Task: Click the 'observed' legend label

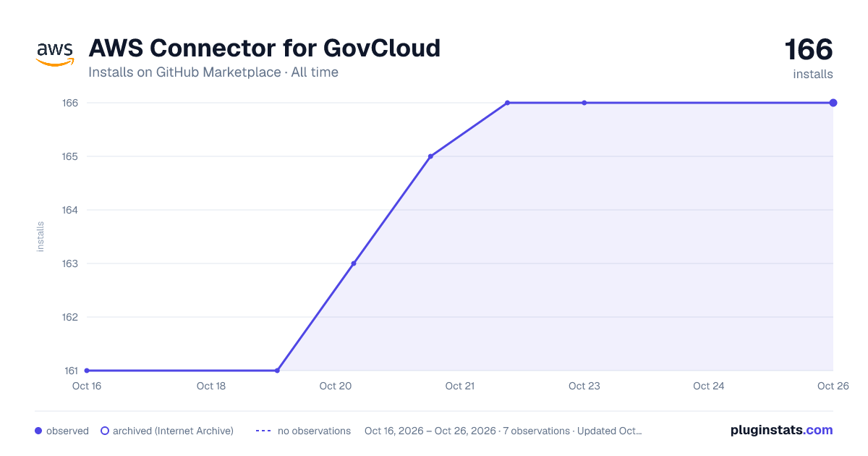Action: point(67,431)
